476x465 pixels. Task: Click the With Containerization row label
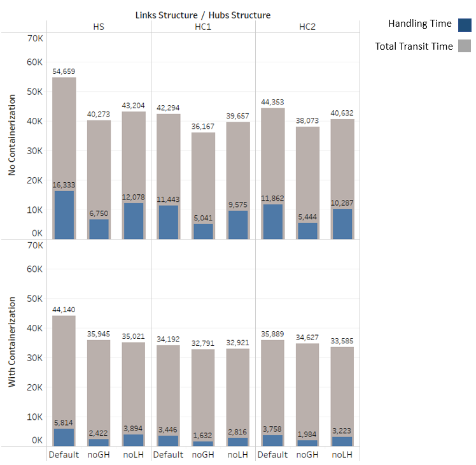11,342
